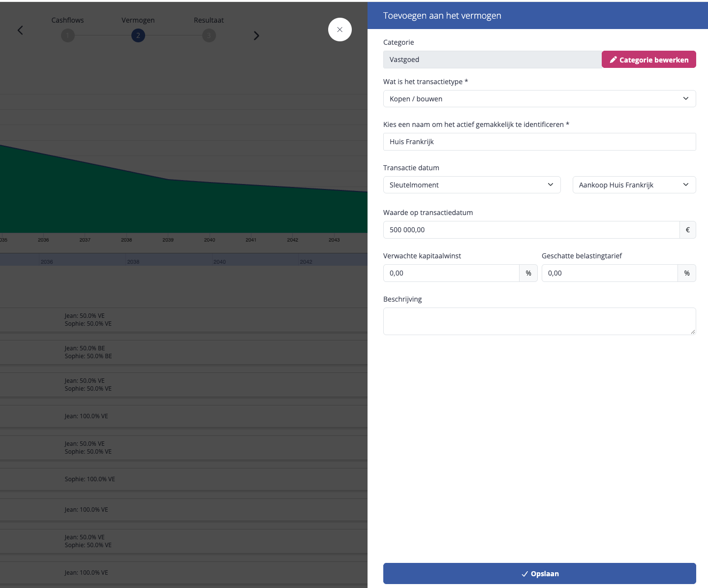The image size is (708, 588).
Task: Click the 2040 marker on timeline bar
Action: [x=219, y=261]
